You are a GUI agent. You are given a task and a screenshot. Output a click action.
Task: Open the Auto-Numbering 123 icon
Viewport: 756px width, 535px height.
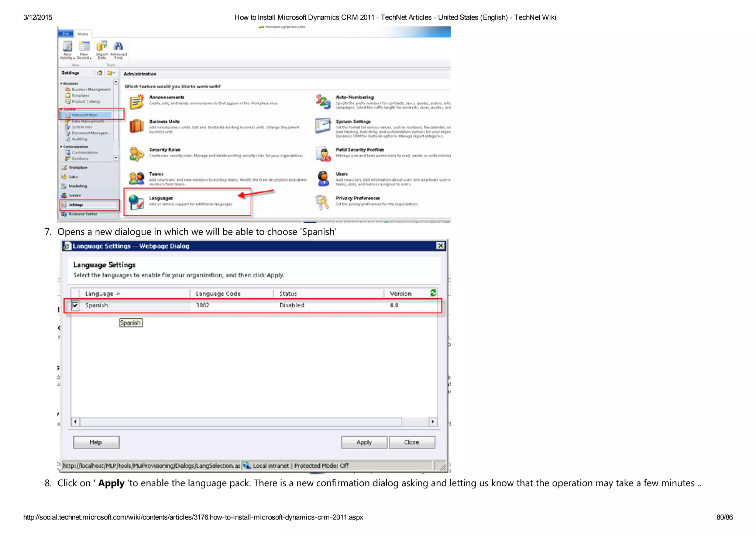[323, 102]
